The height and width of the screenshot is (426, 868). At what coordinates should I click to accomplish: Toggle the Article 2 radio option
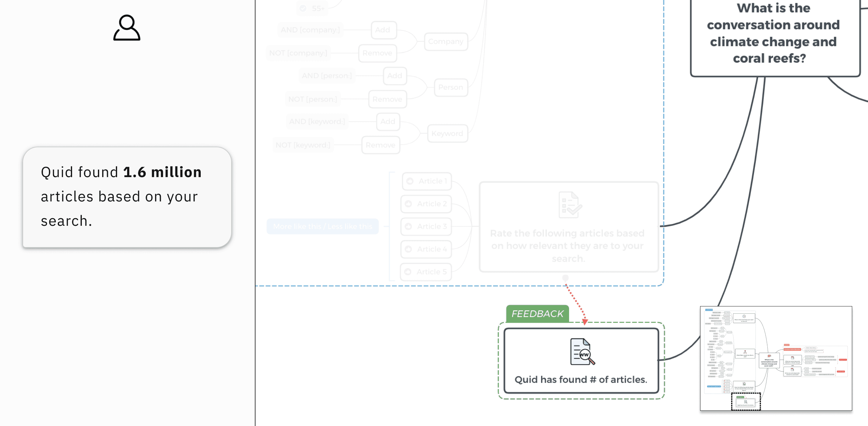click(408, 204)
